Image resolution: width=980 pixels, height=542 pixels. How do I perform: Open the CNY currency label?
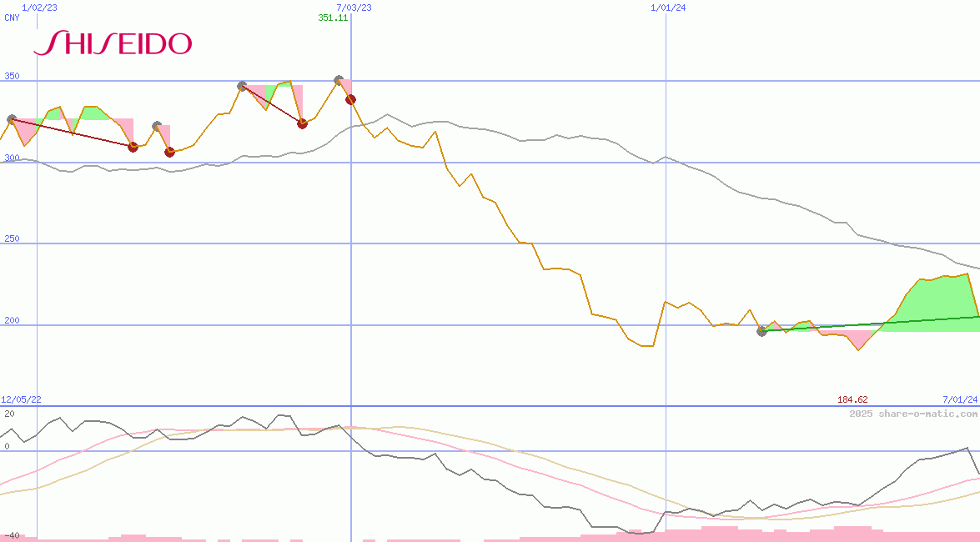(12, 18)
